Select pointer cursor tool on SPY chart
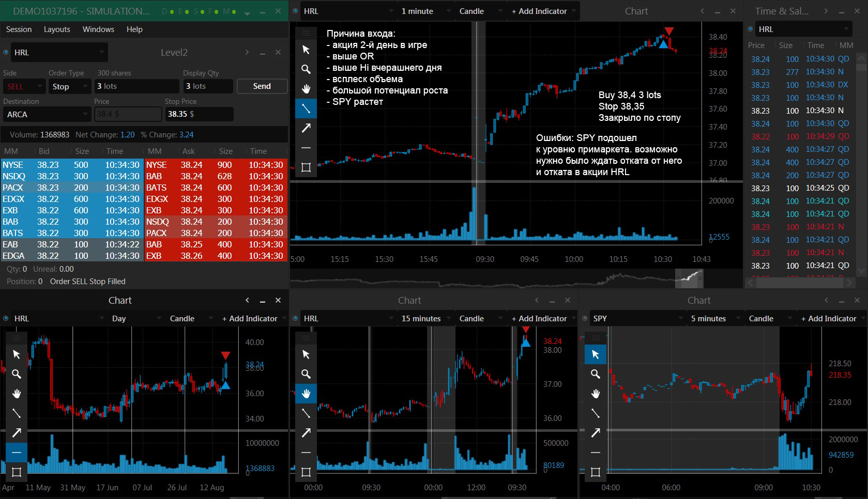The height and width of the screenshot is (499, 868). tap(596, 354)
